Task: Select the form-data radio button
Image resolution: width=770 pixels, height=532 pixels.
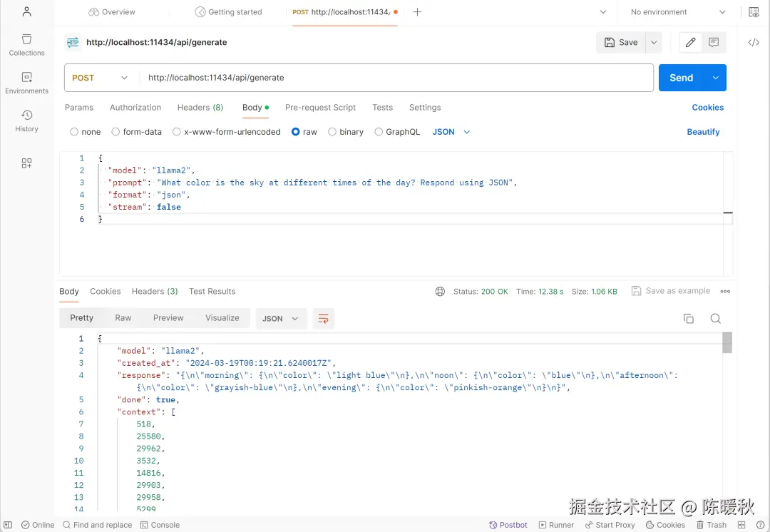Action: (115, 132)
